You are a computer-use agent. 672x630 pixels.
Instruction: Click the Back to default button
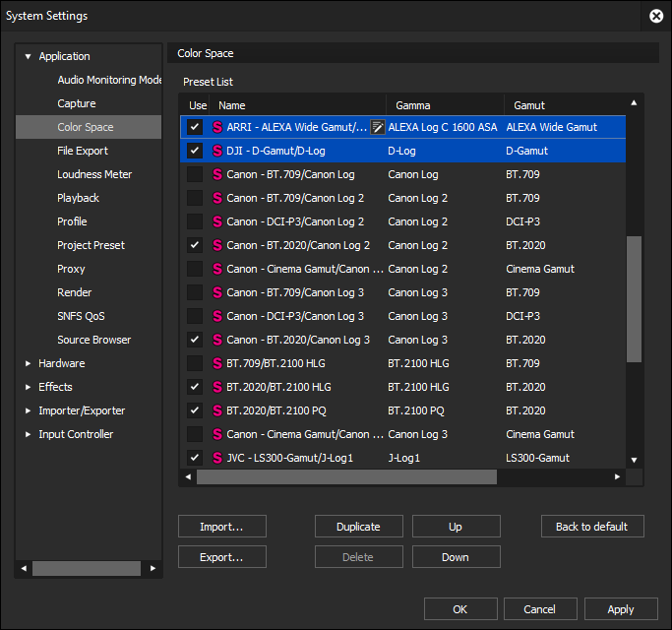pos(592,527)
